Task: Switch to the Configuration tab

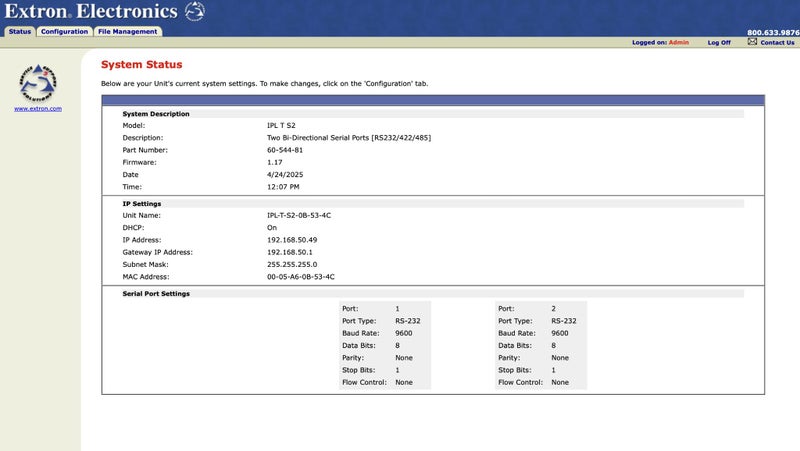Action: pos(64,32)
